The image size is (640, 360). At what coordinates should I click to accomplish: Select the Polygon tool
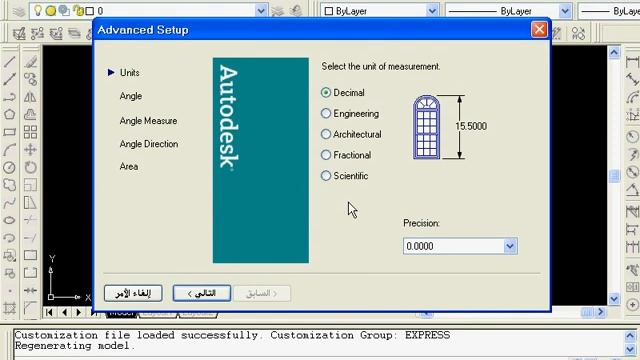point(10,114)
